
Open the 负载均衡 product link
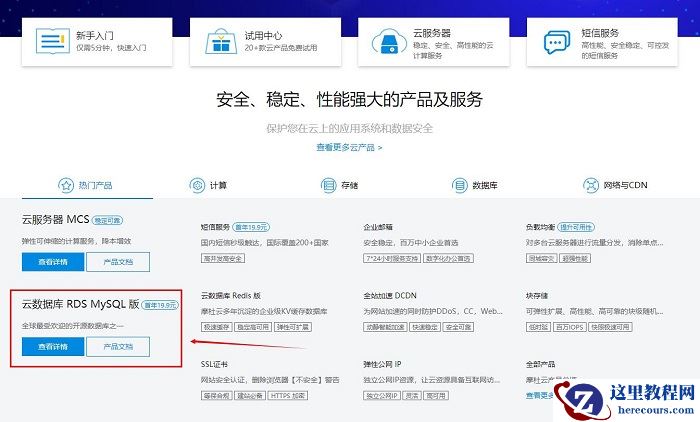(x=540, y=227)
